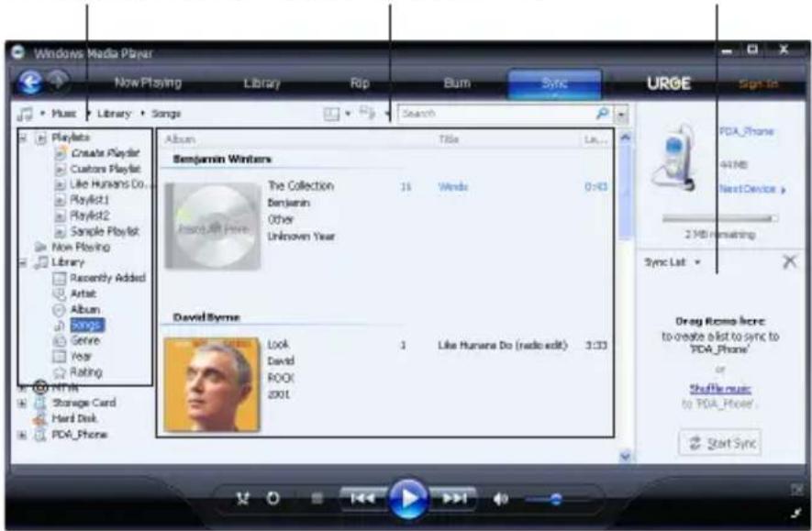Select Playlist1
This screenshot has width=812, height=531.
[x=90, y=200]
